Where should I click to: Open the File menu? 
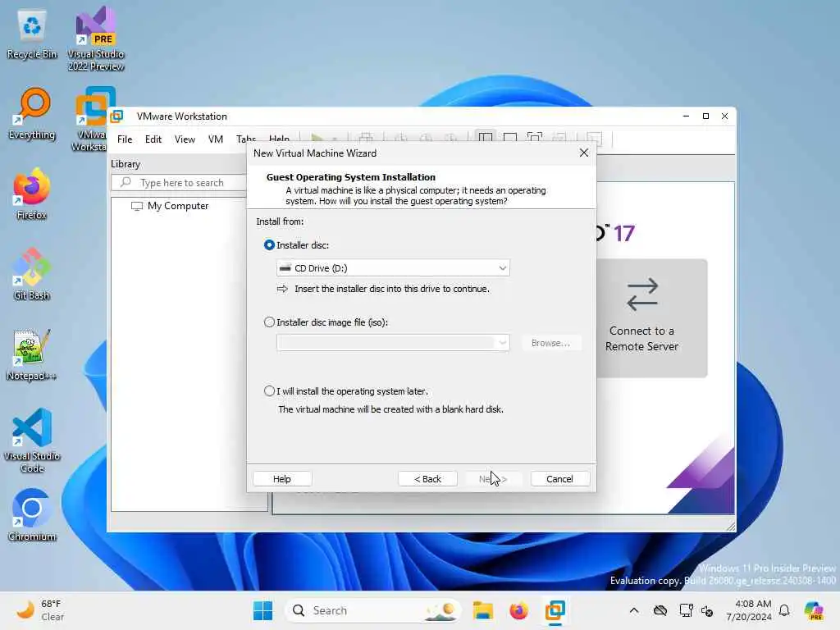click(125, 139)
